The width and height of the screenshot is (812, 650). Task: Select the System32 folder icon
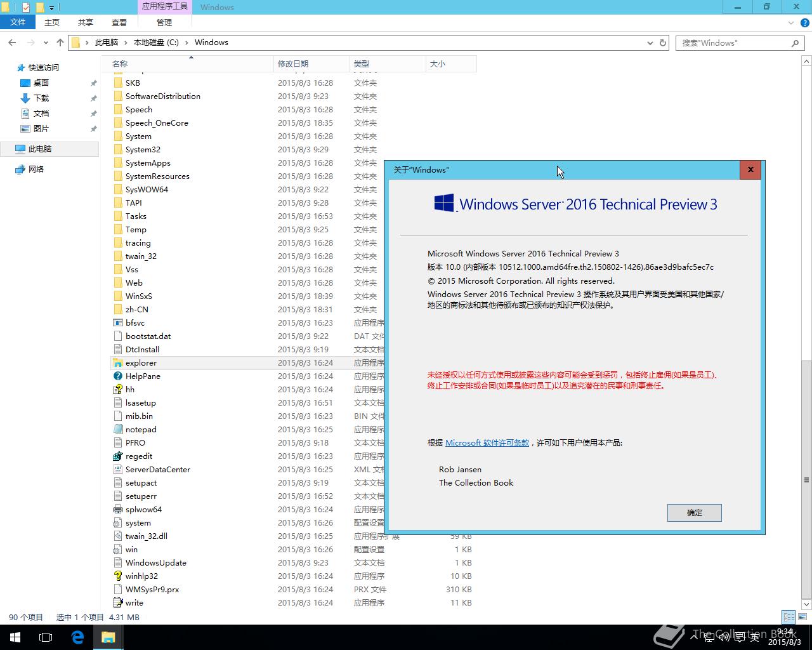[x=117, y=150]
